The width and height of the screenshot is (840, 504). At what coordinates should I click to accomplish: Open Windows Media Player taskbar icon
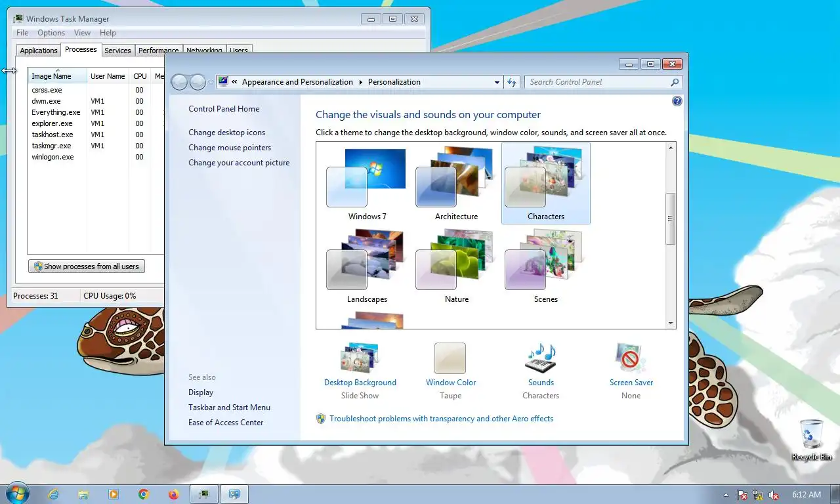114,494
